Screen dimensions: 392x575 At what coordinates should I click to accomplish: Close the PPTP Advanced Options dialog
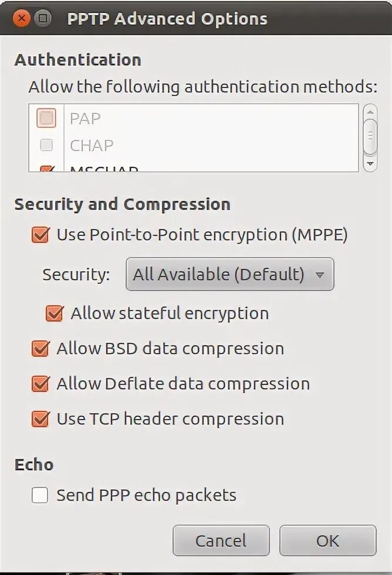click(22, 19)
